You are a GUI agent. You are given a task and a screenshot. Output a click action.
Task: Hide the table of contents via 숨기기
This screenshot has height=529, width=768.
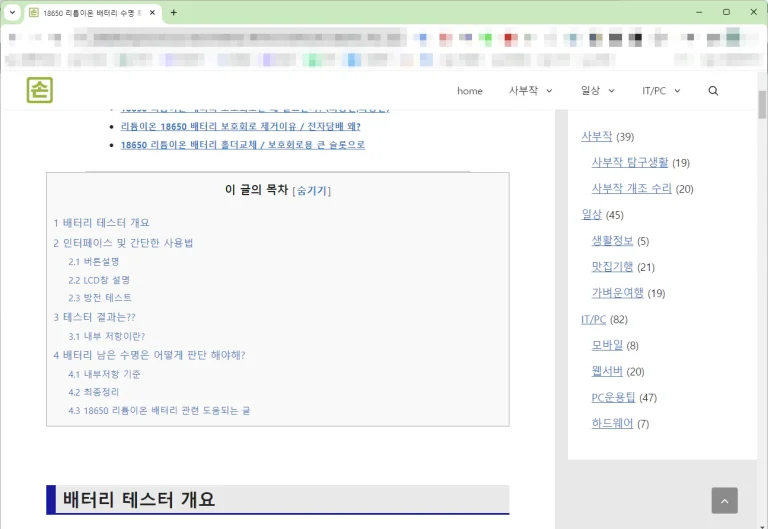coord(312,191)
